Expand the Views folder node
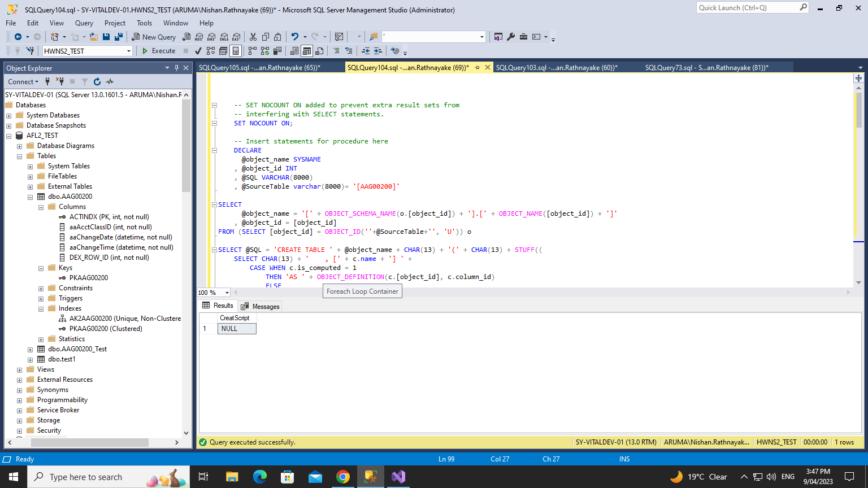The width and height of the screenshot is (868, 488). tap(19, 369)
